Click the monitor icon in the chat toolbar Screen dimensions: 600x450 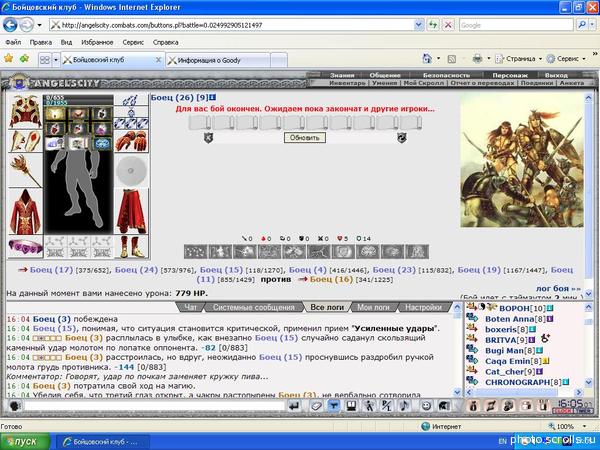[x=351, y=406]
